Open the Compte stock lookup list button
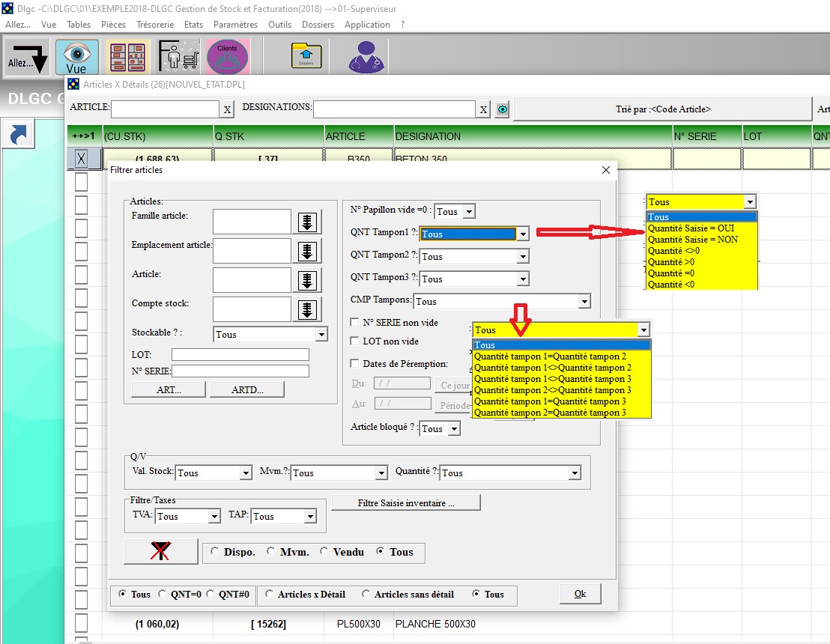Screen dimensions: 830x644 pos(307,310)
